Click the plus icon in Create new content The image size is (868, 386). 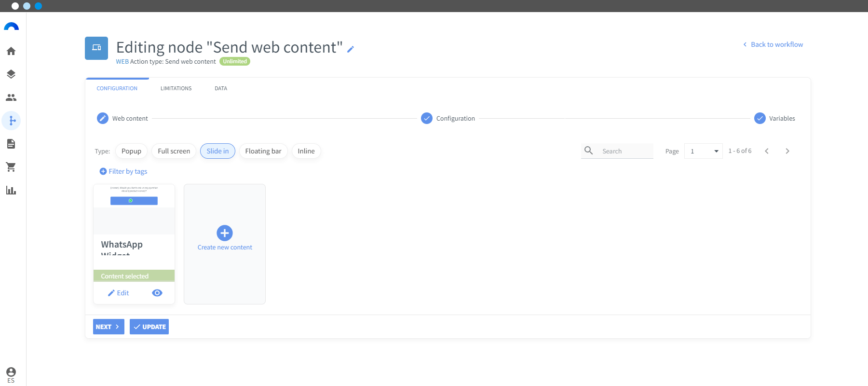click(x=225, y=233)
